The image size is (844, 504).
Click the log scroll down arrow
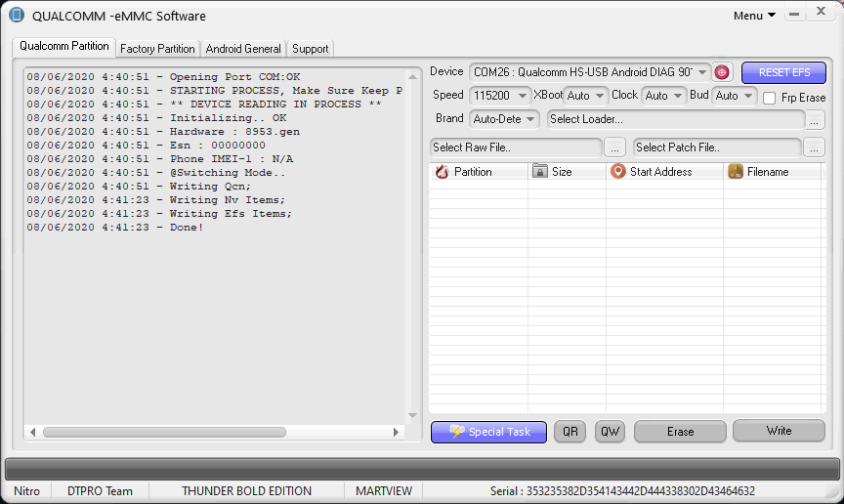pos(413,415)
